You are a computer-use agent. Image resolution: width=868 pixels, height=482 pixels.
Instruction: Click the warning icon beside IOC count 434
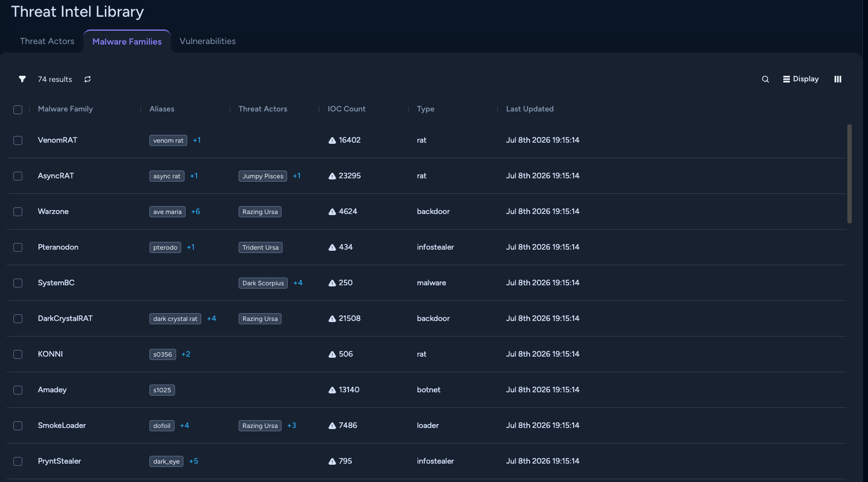pyautogui.click(x=332, y=247)
